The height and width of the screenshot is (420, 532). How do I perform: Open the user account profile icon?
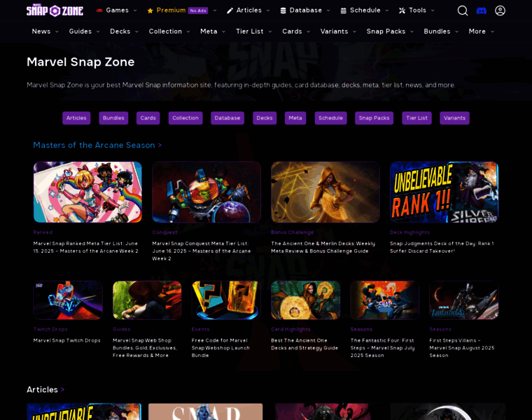pos(500,10)
